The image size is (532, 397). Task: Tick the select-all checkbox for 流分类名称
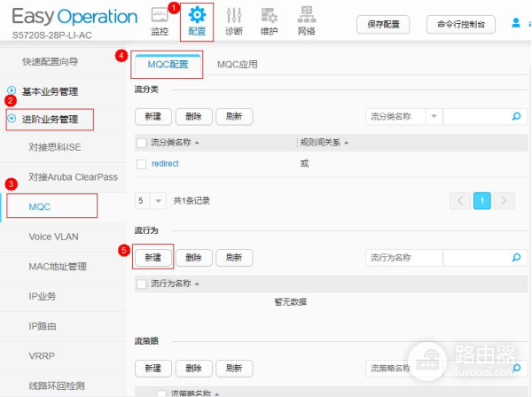[142, 143]
